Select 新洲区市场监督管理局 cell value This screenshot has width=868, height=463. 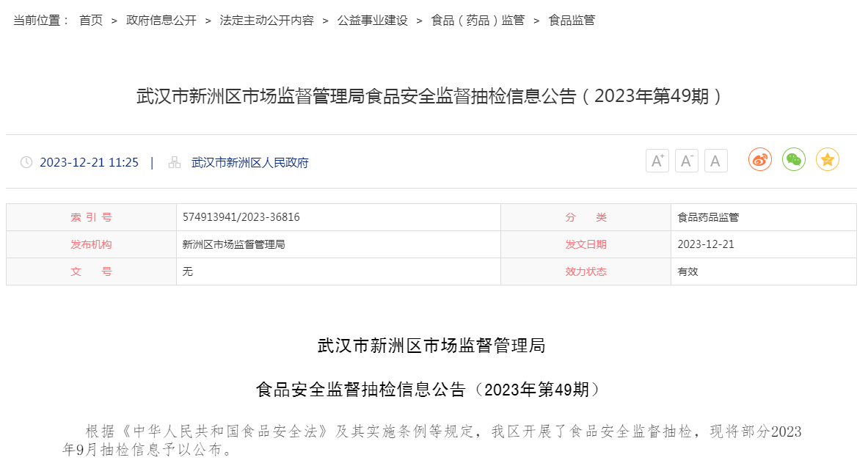click(233, 244)
